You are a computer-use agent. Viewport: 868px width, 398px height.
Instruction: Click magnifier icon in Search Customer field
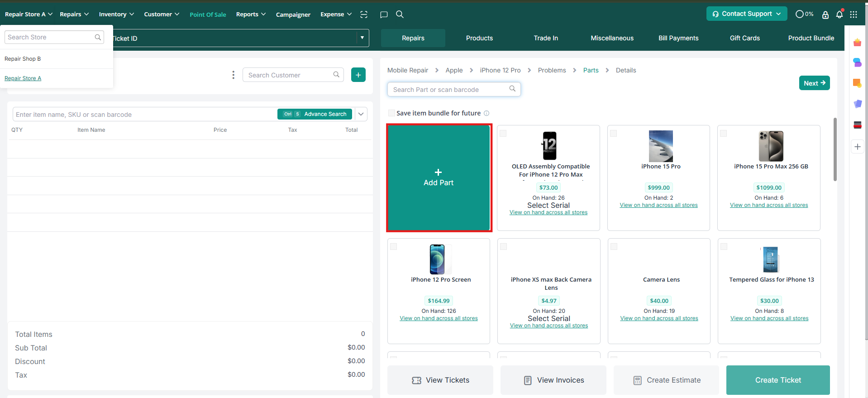[336, 75]
